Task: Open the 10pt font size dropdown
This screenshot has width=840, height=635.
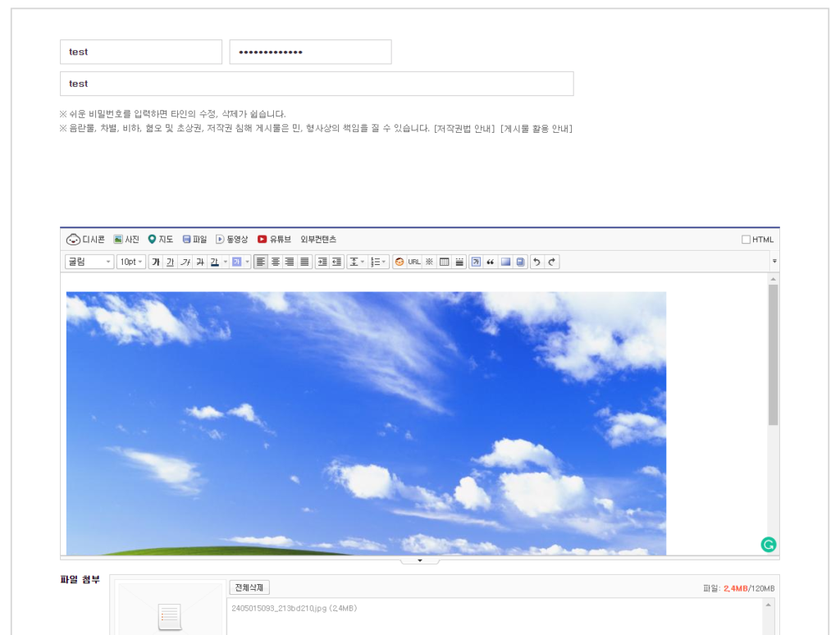Action: (131, 262)
